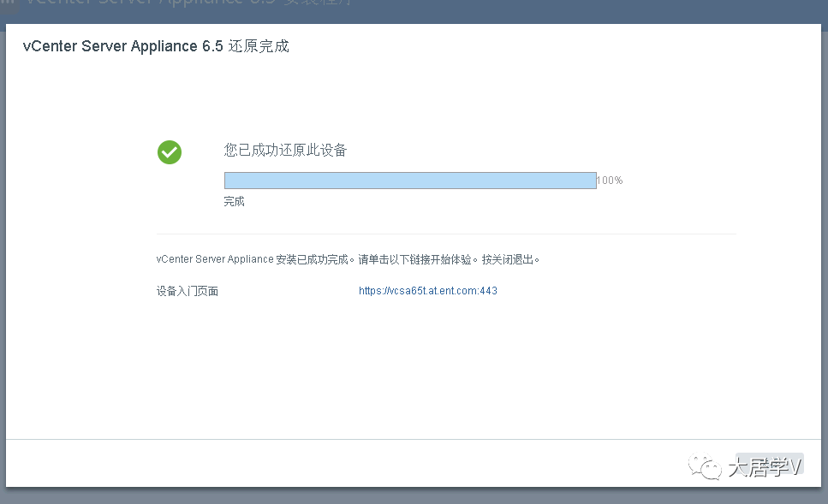Click the 设备入门页面 label
828x504 pixels.
(188, 291)
